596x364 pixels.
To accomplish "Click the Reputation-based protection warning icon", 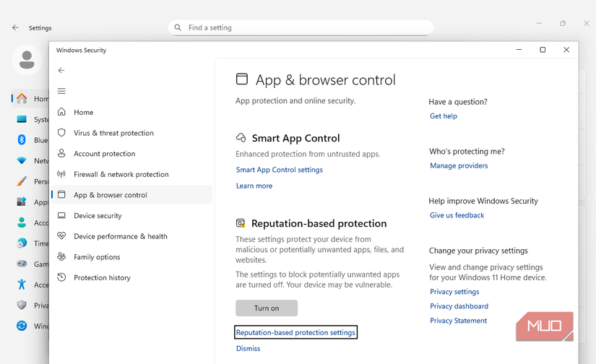I will tap(241, 223).
